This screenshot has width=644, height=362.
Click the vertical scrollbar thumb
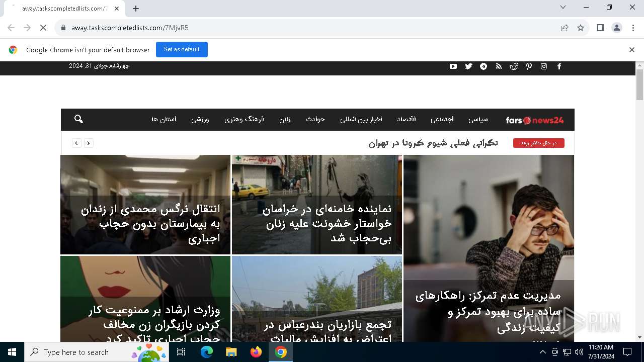(639, 84)
